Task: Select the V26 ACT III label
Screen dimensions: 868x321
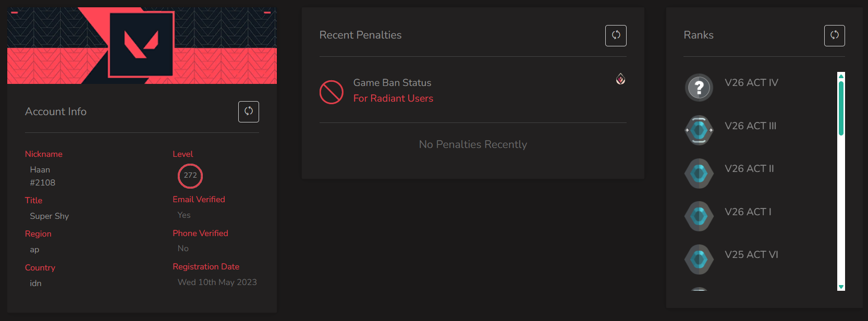Action: point(750,126)
